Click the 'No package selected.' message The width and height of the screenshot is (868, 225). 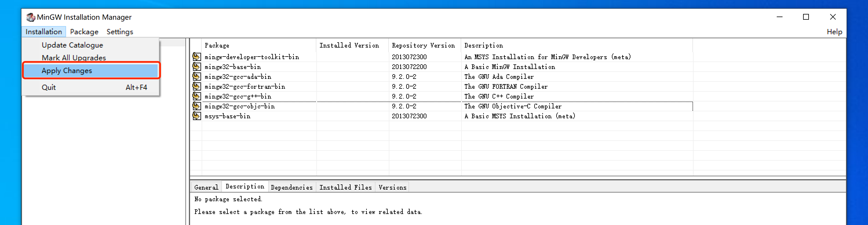point(228,199)
